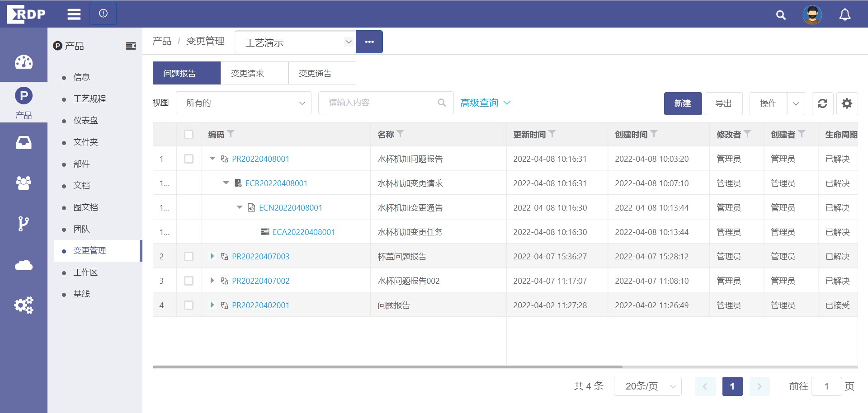Open table settings gear icon
This screenshot has width=868, height=413.
847,103
